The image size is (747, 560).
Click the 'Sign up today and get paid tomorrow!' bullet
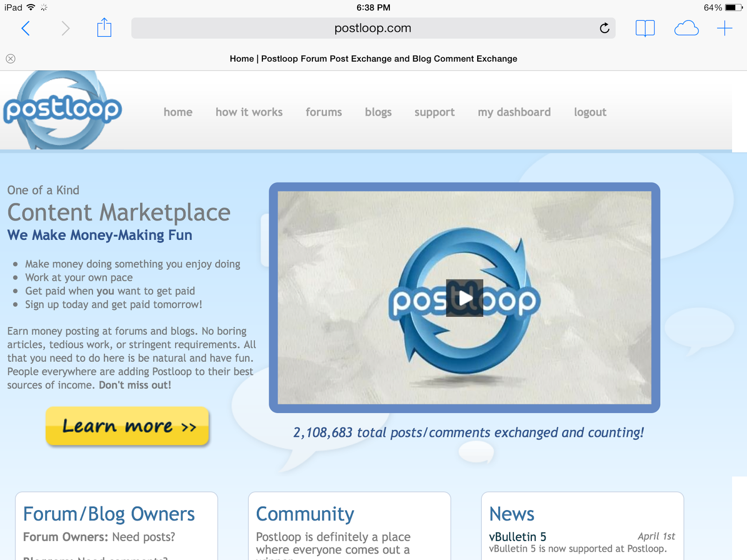(x=113, y=305)
